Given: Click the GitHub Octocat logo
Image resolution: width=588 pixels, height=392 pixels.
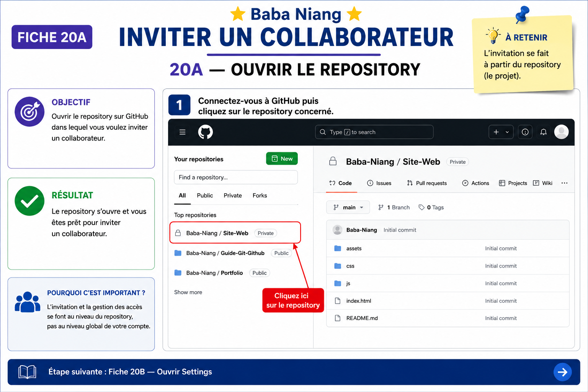Looking at the screenshot, I should pos(206,132).
